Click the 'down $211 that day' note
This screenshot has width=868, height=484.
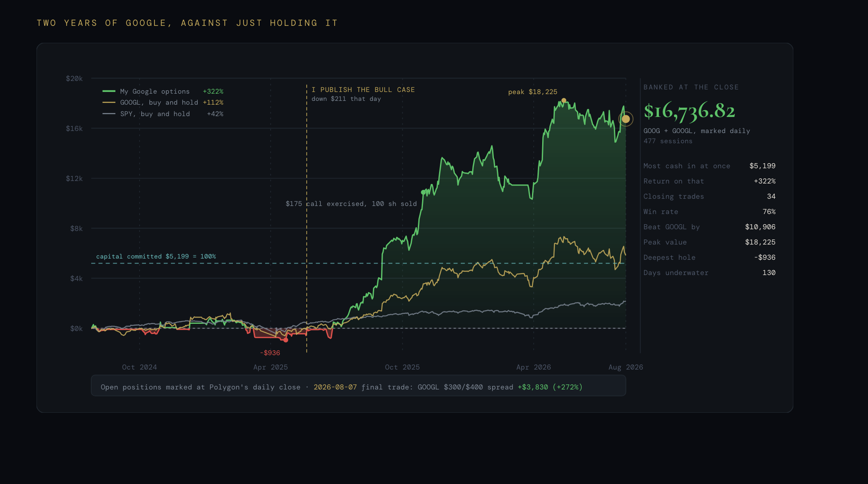(x=346, y=99)
